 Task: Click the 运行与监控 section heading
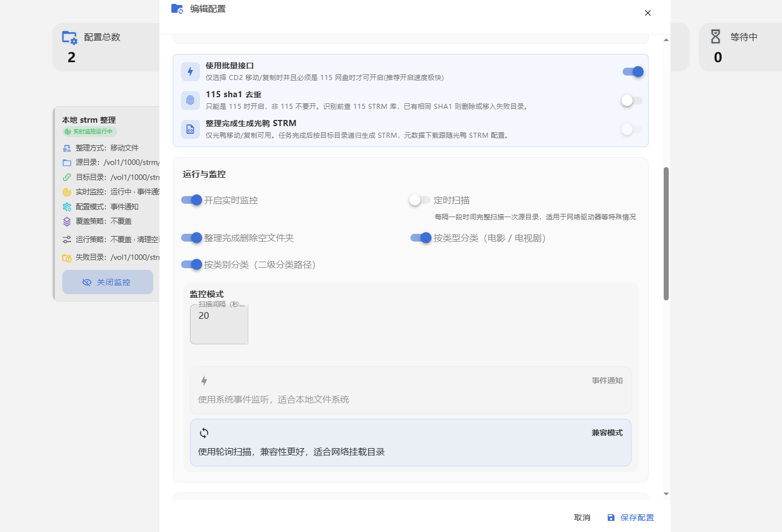click(204, 174)
